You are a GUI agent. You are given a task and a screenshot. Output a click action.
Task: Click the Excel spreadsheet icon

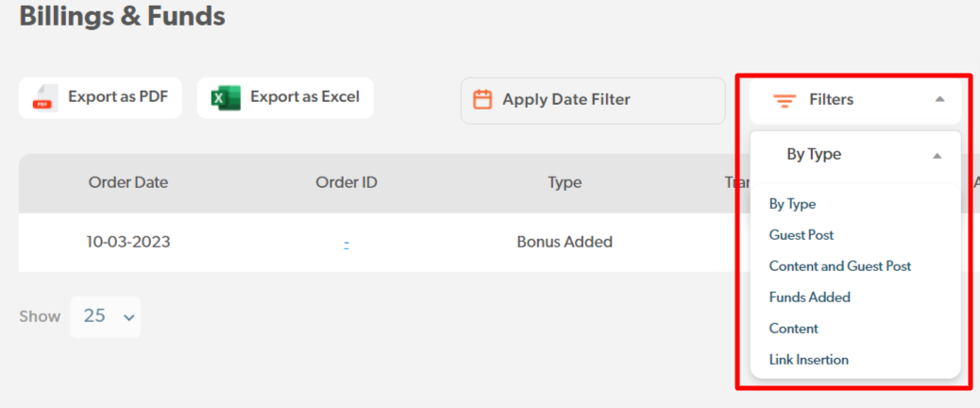pyautogui.click(x=226, y=98)
